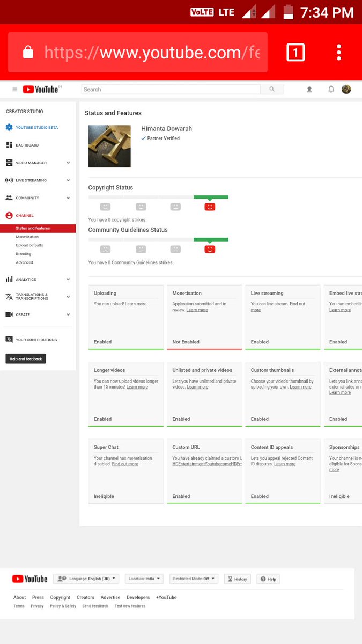Click the Send feedback footer link

(x=95, y=606)
